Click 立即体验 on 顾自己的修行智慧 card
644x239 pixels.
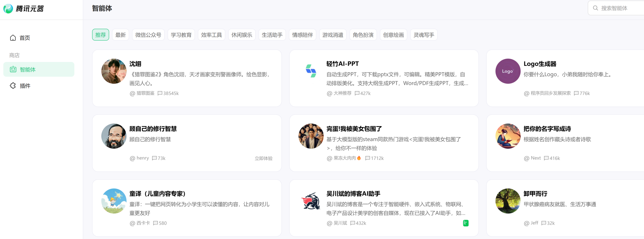(x=263, y=158)
